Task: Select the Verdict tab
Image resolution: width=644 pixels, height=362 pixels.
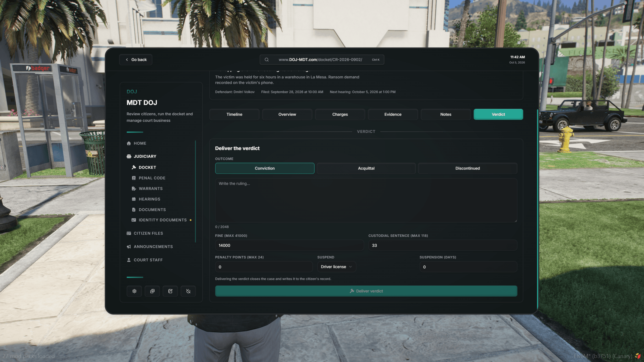Action: click(498, 114)
